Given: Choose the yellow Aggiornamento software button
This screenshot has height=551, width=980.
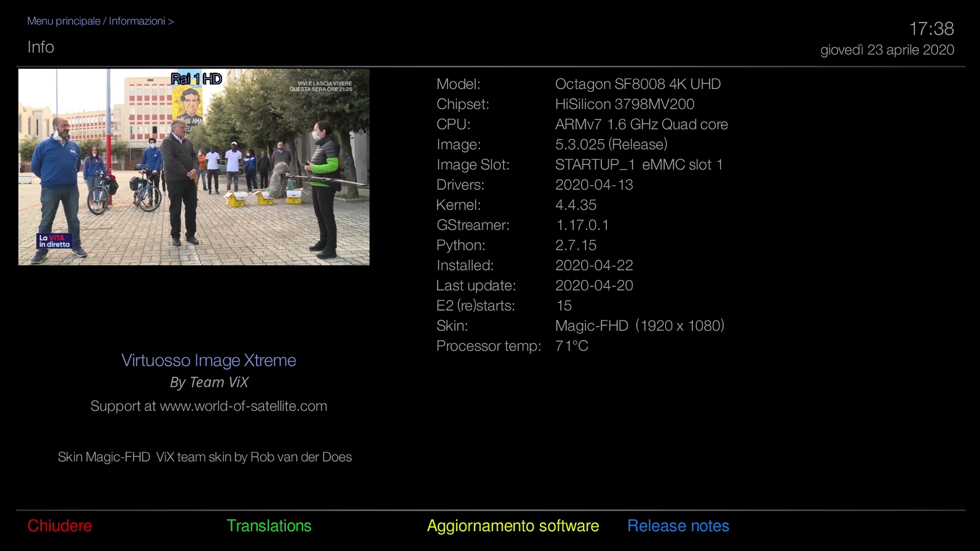Looking at the screenshot, I should [513, 525].
